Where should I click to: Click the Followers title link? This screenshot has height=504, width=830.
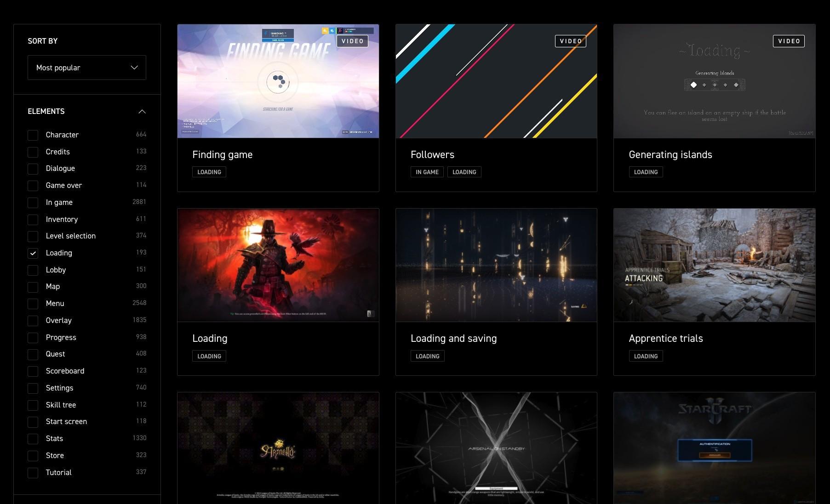(x=432, y=155)
